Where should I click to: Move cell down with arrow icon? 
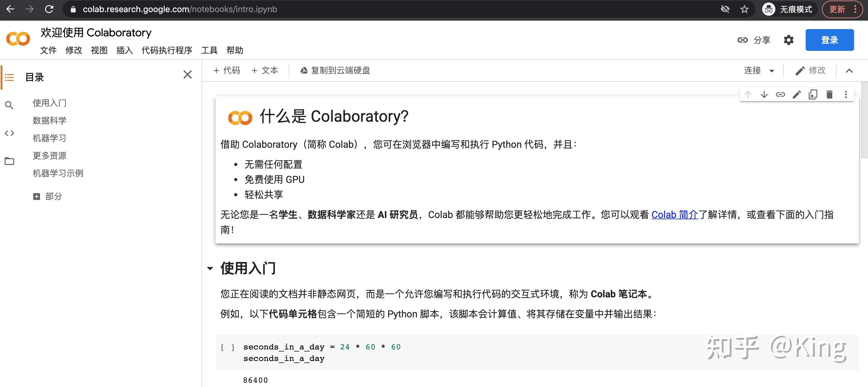(764, 94)
